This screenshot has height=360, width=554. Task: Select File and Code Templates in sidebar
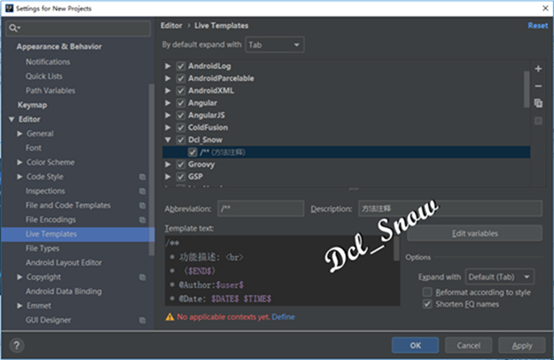(x=68, y=205)
